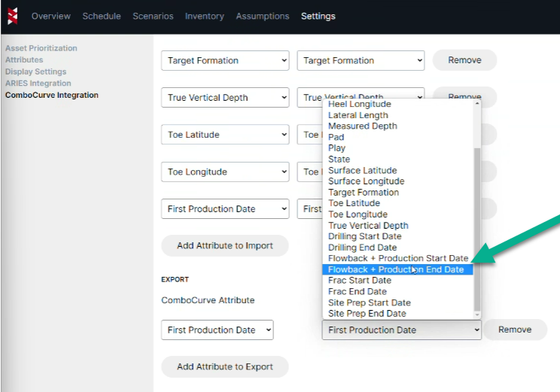The width and height of the screenshot is (560, 392).
Task: Expand the left True Vertical Depth dropdown
Action: tap(225, 98)
